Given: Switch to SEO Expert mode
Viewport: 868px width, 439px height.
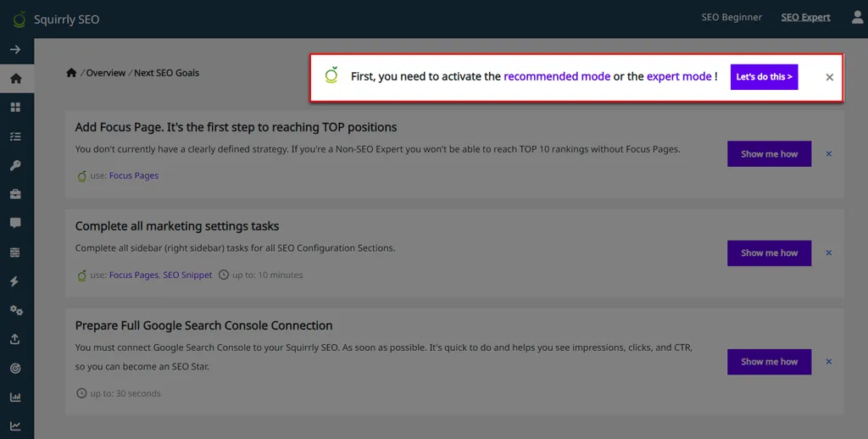Looking at the screenshot, I should (805, 17).
